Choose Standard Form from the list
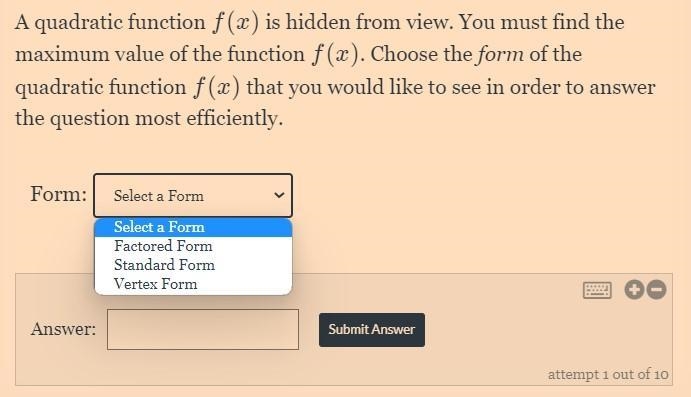 click(x=193, y=265)
